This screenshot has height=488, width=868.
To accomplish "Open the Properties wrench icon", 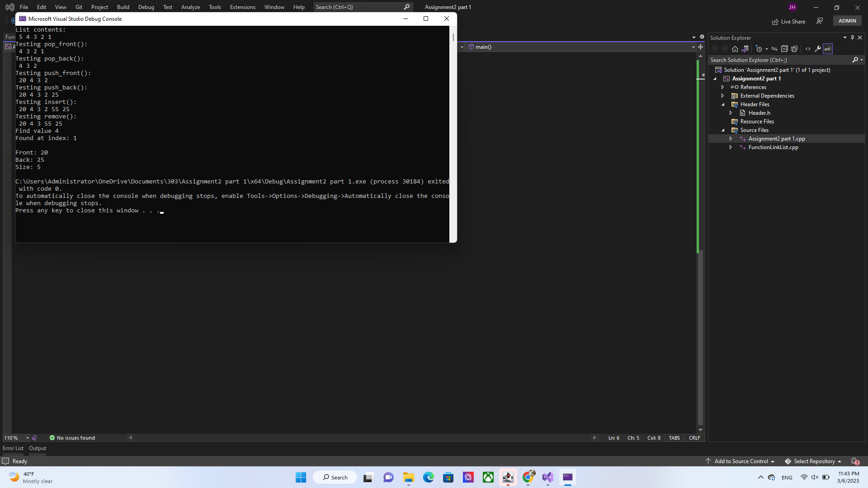I will click(x=818, y=49).
